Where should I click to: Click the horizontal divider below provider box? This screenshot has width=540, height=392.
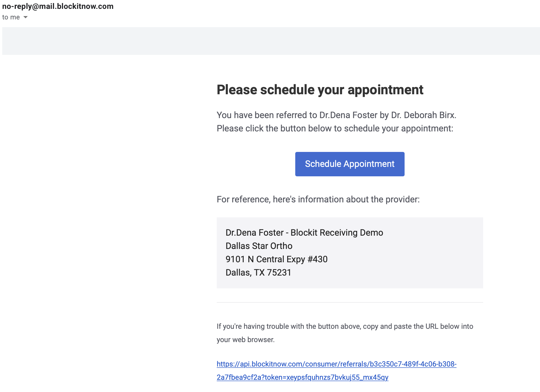[350, 302]
